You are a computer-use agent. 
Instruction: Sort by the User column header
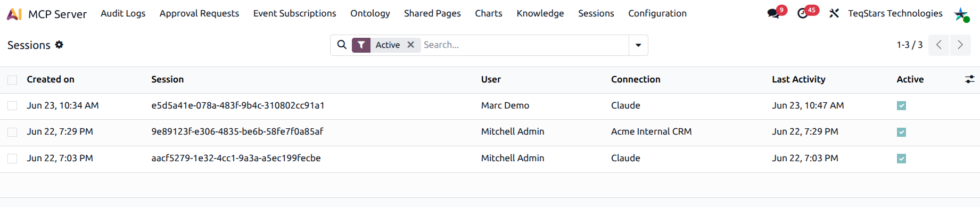pos(491,79)
